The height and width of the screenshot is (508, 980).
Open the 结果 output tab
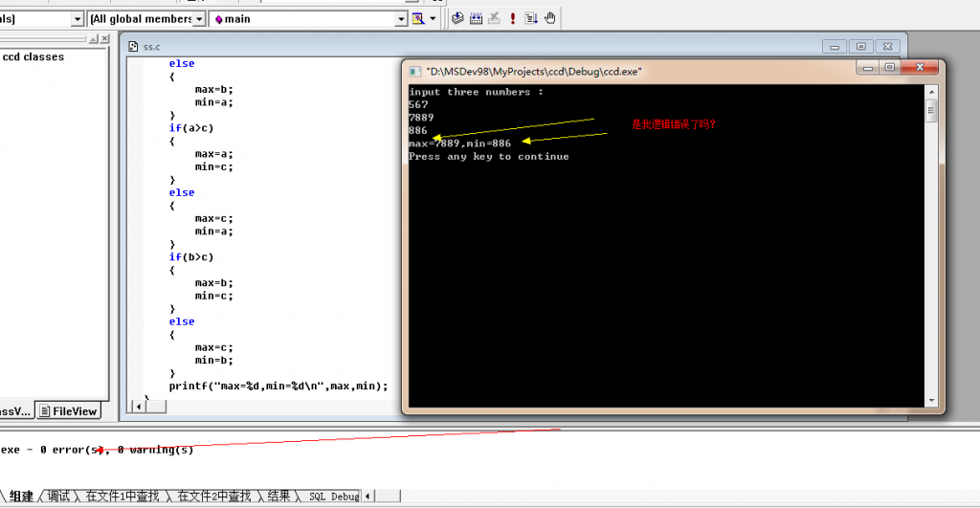click(x=279, y=497)
